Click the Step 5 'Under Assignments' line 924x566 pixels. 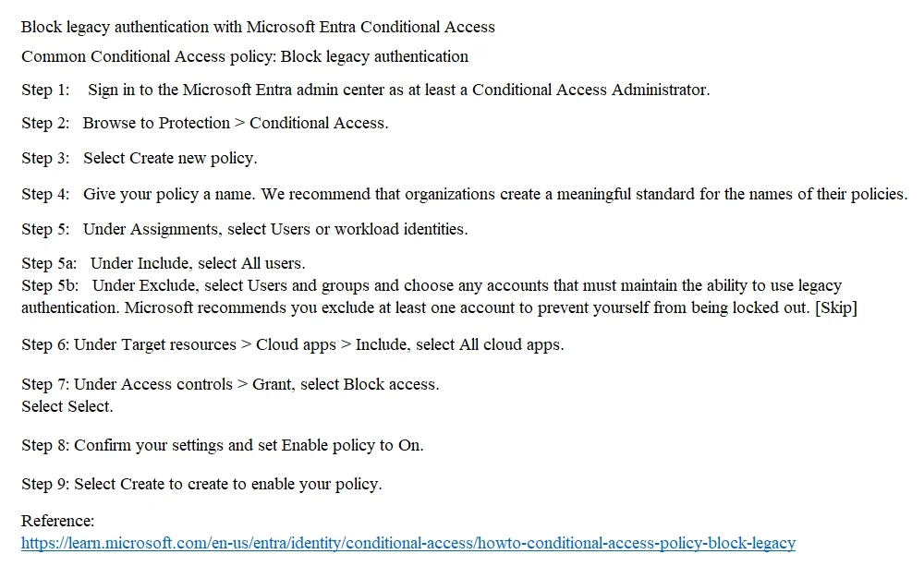coord(245,229)
